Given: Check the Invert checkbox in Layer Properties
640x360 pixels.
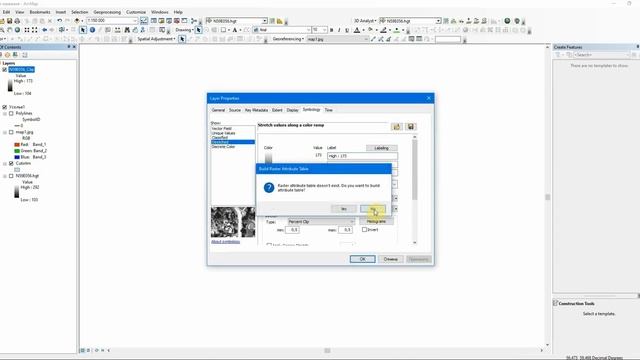Looking at the screenshot, I should point(364,229).
